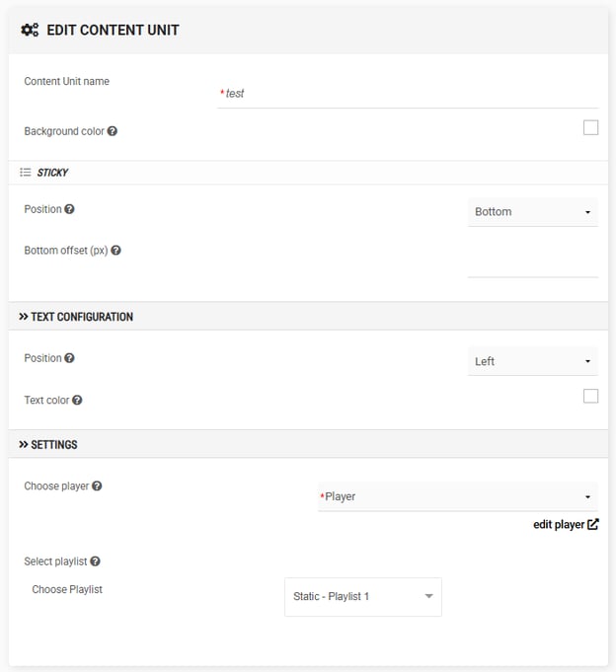Viewport: 616px width, 672px height.
Task: Click help icon beside Choose player
Action: click(97, 486)
